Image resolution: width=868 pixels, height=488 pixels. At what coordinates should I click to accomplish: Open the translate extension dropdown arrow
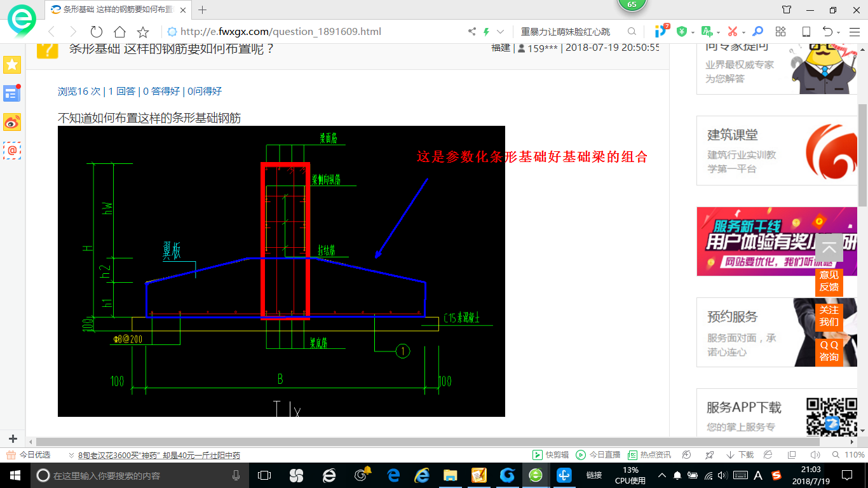[x=718, y=32]
